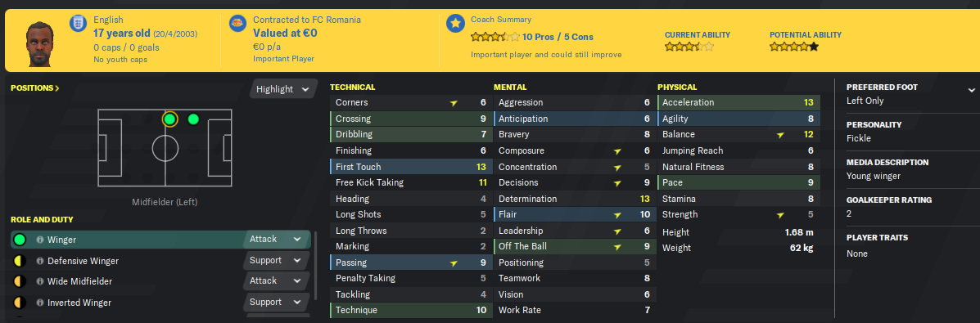The width and height of the screenshot is (980, 323).
Task: Click the England national team badge icon
Action: click(x=79, y=25)
